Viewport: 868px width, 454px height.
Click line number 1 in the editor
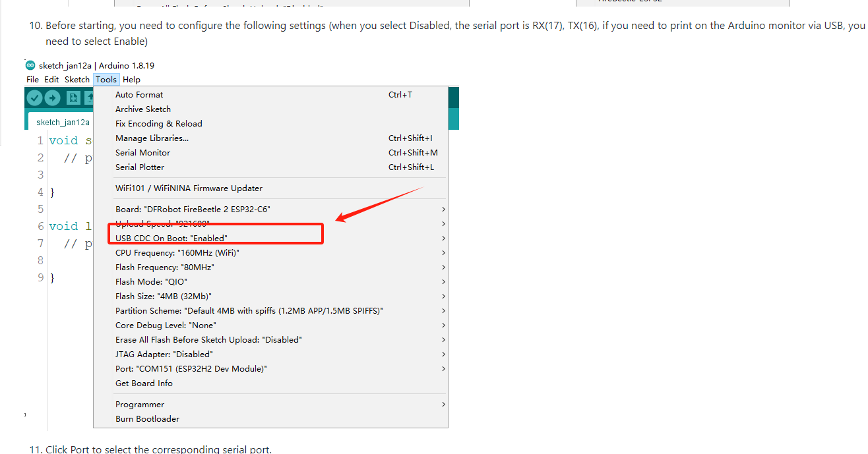coord(40,140)
